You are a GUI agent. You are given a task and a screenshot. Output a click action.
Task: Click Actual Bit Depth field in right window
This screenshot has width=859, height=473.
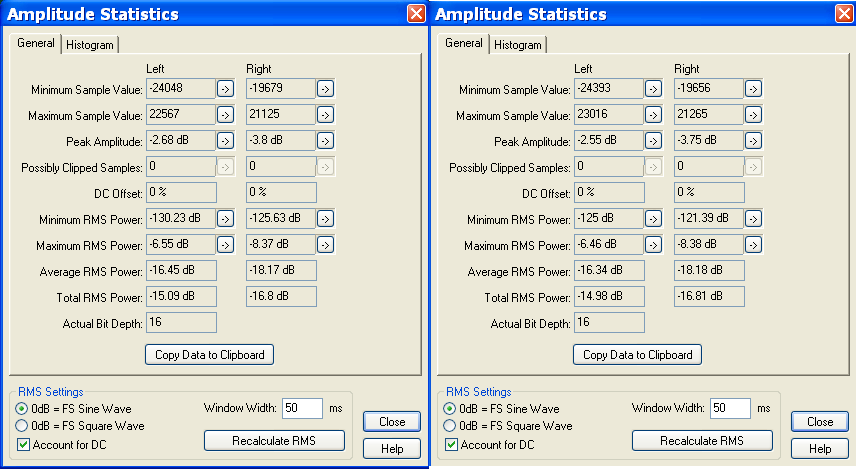click(609, 322)
